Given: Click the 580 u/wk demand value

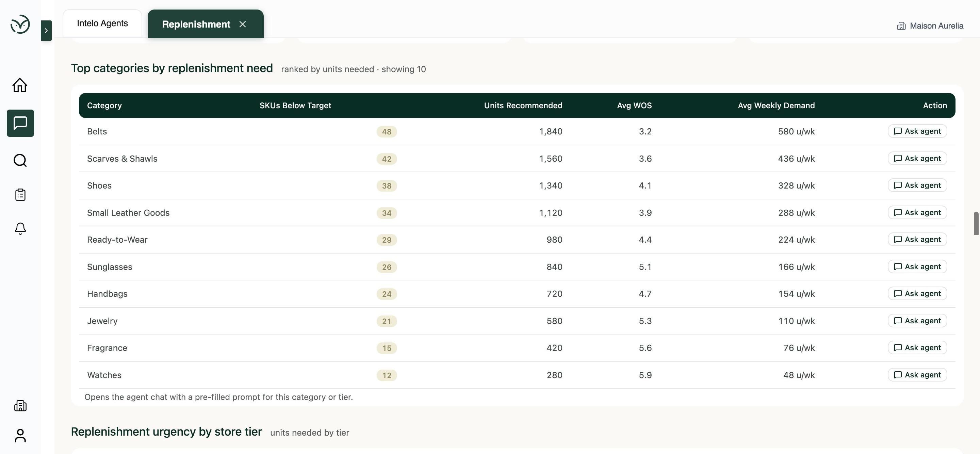Looking at the screenshot, I should pos(796,131).
